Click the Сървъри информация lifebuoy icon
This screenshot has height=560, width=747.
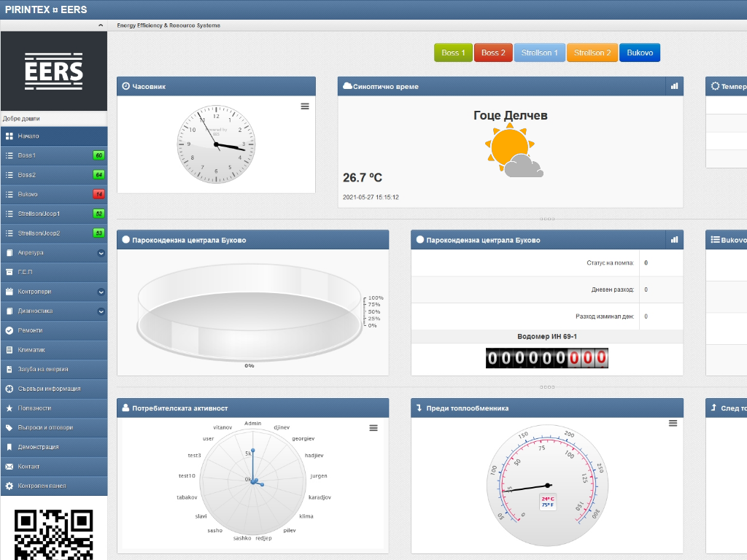click(9, 389)
